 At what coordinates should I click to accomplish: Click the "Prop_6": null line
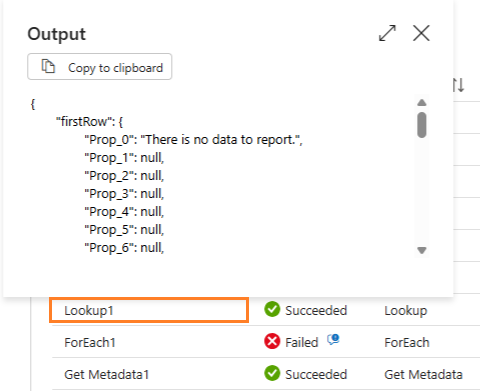click(124, 248)
